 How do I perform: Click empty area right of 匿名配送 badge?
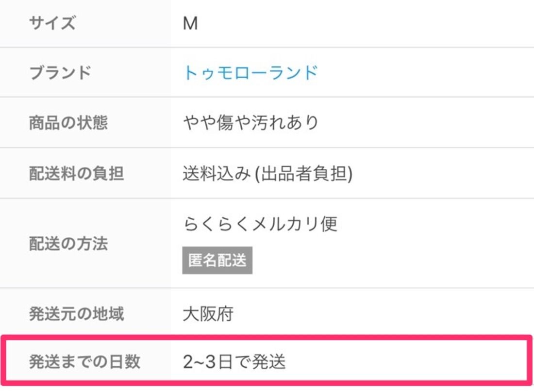tap(388, 261)
